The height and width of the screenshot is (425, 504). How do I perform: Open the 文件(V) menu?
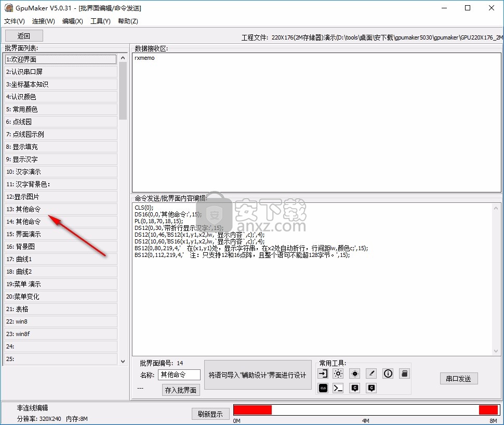point(14,21)
